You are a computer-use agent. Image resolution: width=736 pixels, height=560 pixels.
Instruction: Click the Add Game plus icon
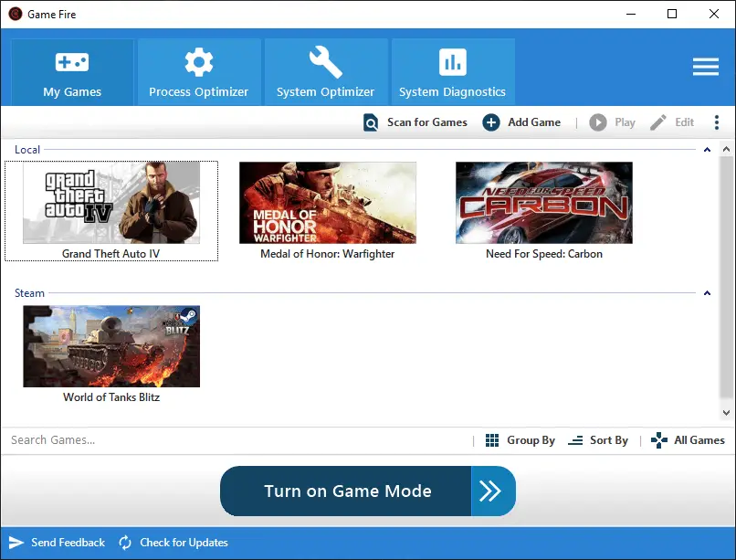pyautogui.click(x=491, y=122)
